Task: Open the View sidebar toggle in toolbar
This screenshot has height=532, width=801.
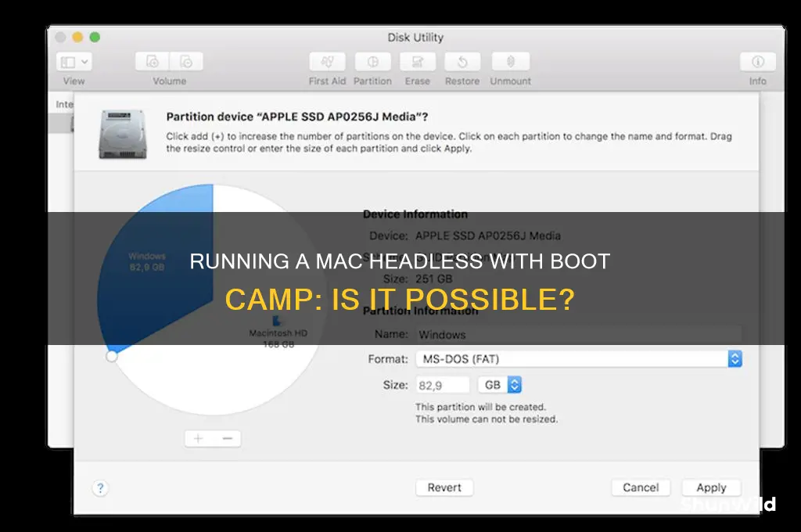Action: pos(68,63)
